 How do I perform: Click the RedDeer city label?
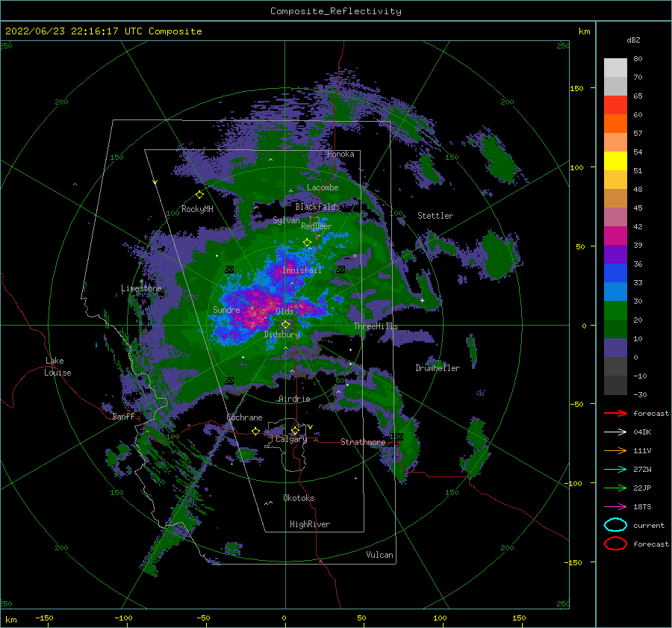tap(317, 226)
